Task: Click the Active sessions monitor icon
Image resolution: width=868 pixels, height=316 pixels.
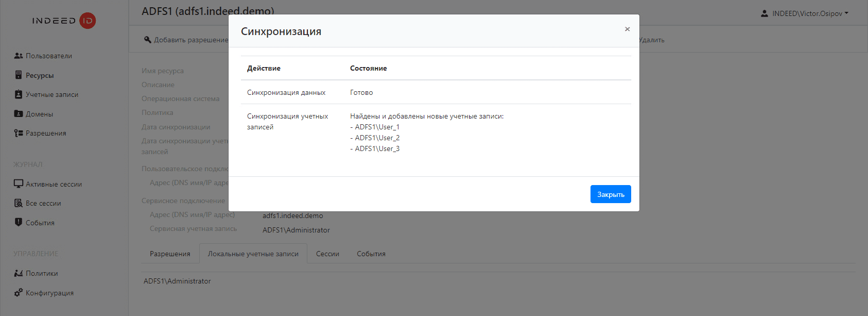Action: tap(19, 184)
